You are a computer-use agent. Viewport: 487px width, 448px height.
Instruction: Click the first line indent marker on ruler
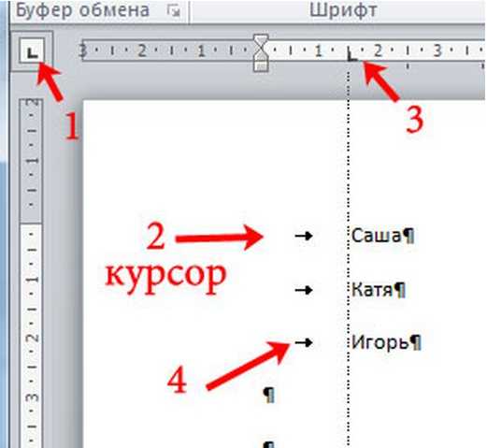click(x=261, y=40)
